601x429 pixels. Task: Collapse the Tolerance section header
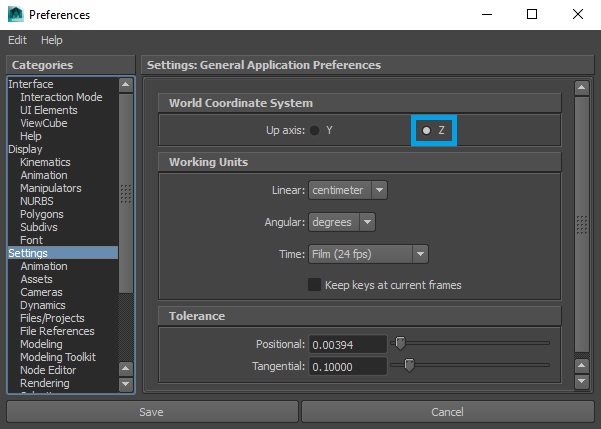(360, 316)
